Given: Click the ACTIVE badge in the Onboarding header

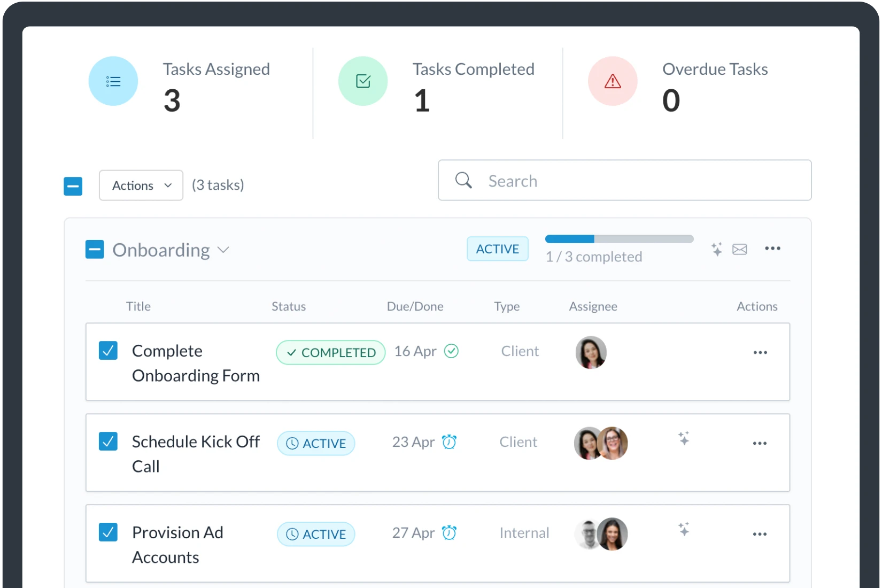Looking at the screenshot, I should click(x=497, y=249).
